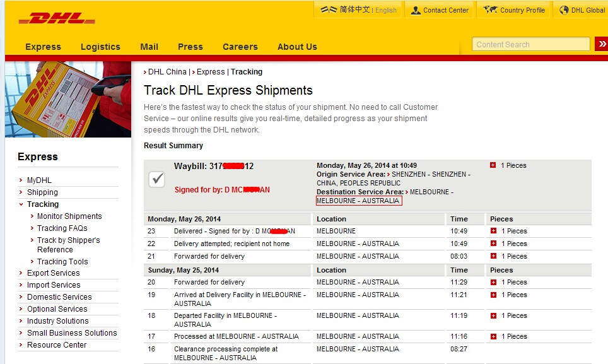Open Small Business Solutions in the sidebar

[72, 333]
